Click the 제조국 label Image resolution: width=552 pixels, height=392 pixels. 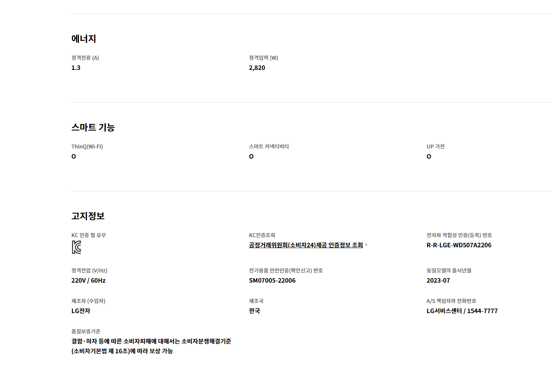point(256,301)
